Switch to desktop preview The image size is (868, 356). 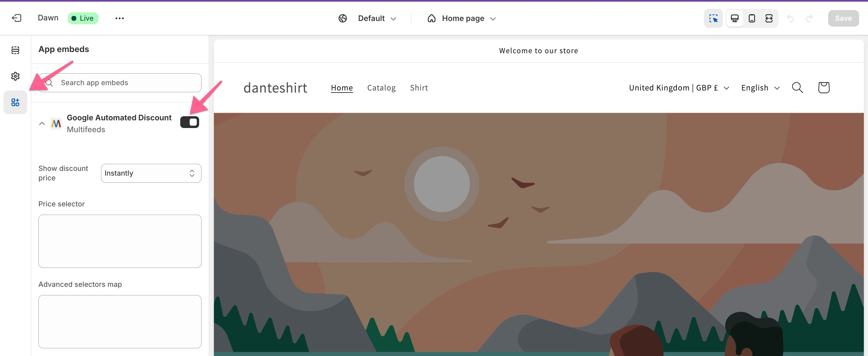[734, 18]
